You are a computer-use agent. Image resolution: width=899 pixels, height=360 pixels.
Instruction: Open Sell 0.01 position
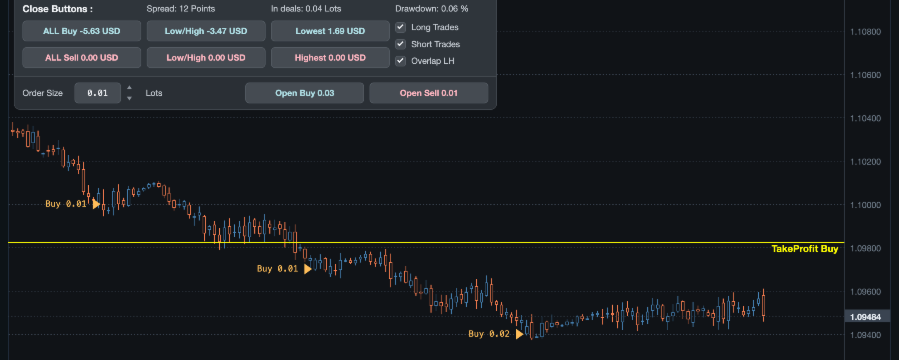(x=429, y=93)
